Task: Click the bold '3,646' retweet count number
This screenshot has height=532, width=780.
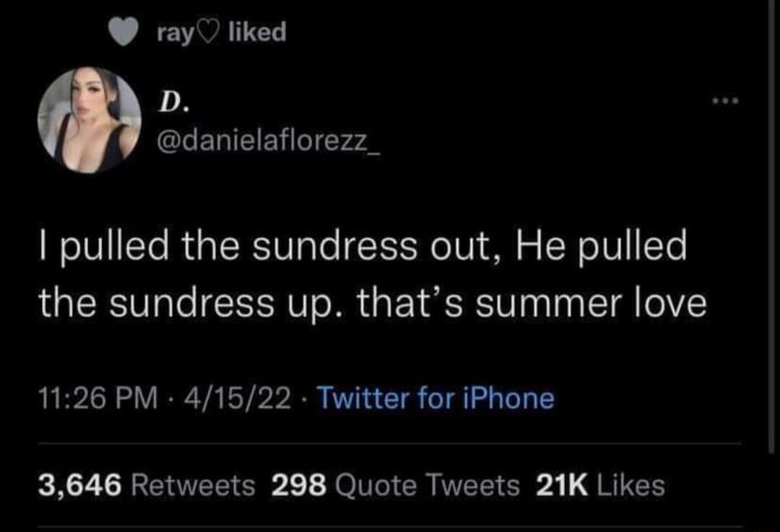Action: click(x=80, y=486)
